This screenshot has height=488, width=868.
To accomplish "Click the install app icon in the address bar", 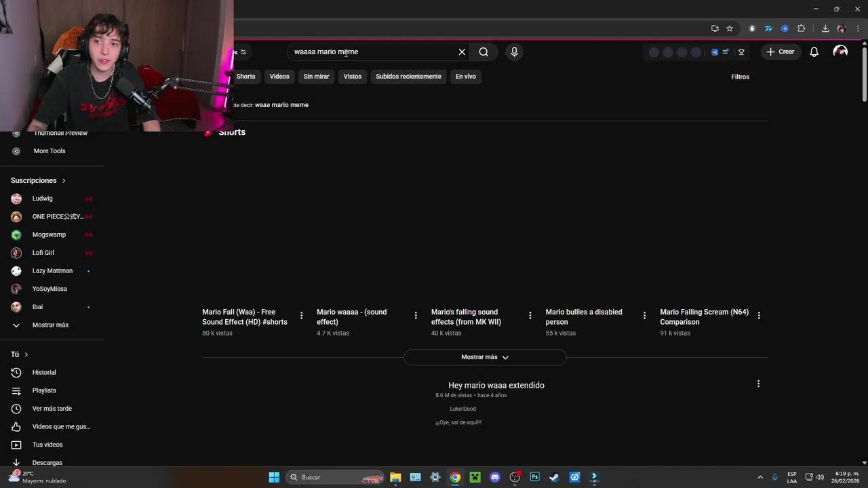I will [715, 28].
